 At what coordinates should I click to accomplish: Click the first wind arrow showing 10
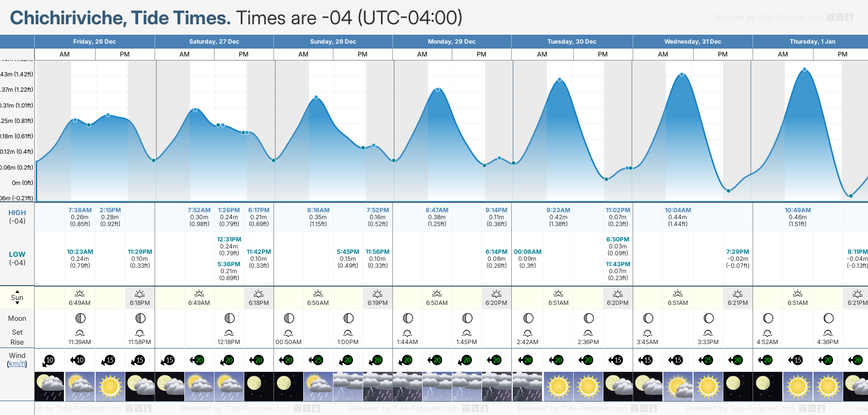[x=49, y=360]
